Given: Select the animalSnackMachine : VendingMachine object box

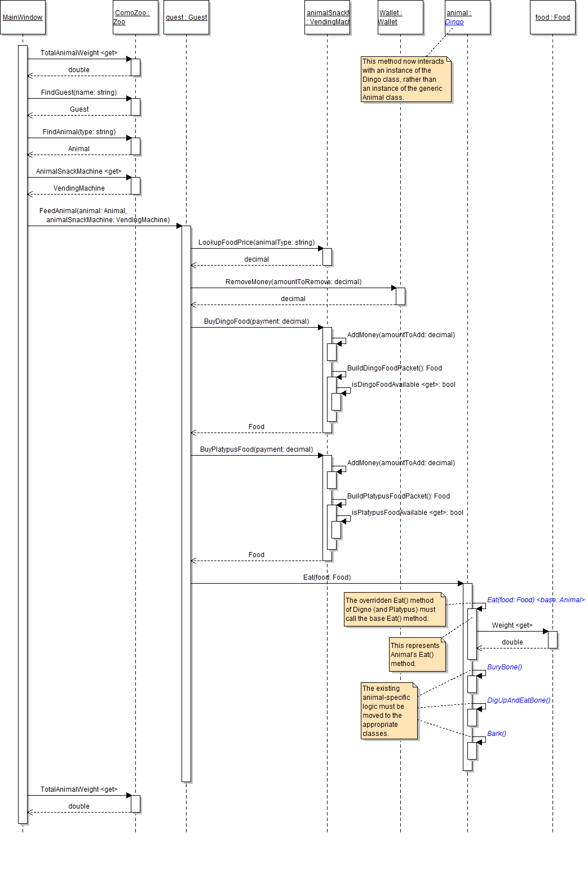Looking at the screenshot, I should pyautogui.click(x=327, y=17).
